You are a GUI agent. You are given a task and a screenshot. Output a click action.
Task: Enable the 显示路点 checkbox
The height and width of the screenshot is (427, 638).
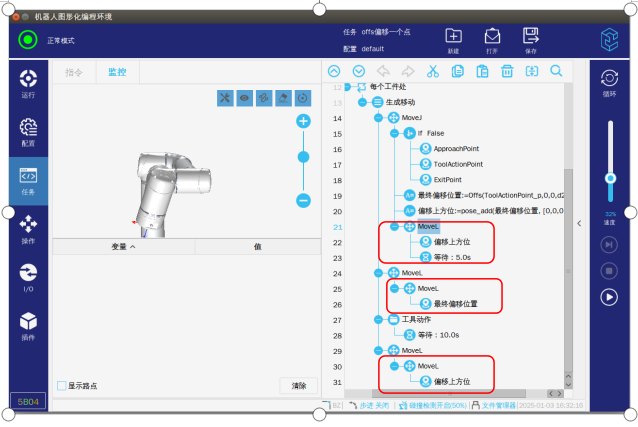(x=62, y=385)
